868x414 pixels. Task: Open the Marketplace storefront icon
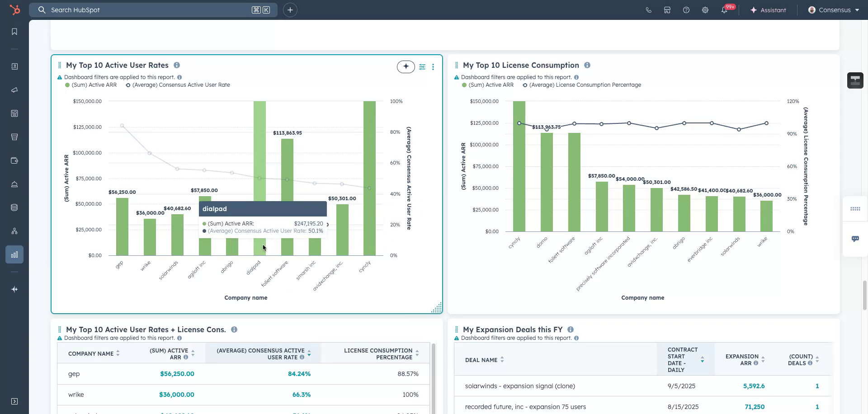[667, 10]
